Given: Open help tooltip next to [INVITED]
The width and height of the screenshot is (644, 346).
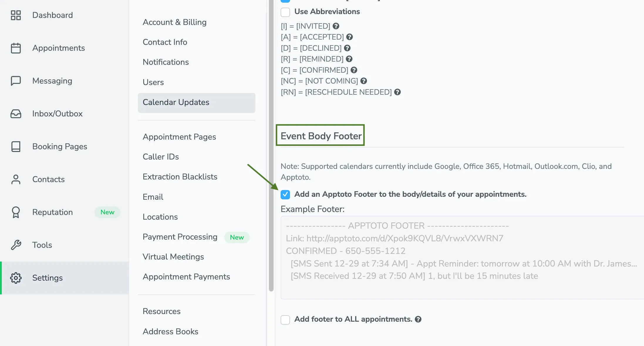Looking at the screenshot, I should pos(336,26).
